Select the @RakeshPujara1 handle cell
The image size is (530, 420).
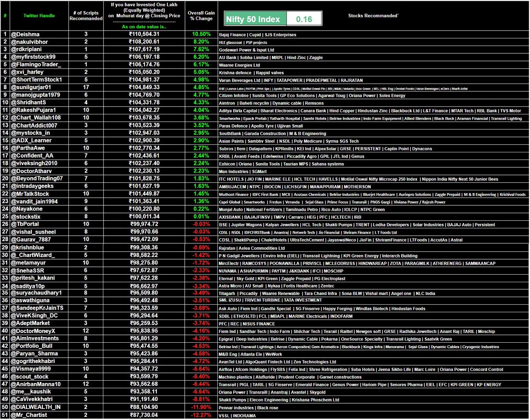pyautogui.click(x=39, y=110)
